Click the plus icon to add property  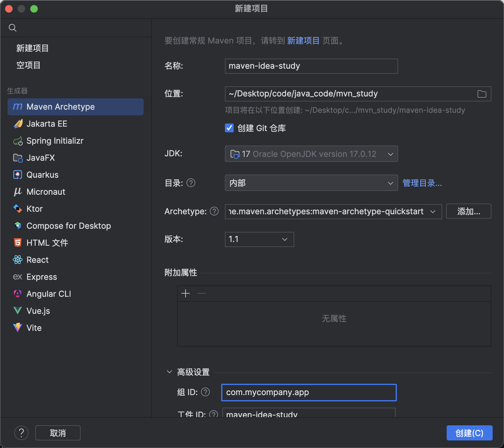tap(186, 293)
